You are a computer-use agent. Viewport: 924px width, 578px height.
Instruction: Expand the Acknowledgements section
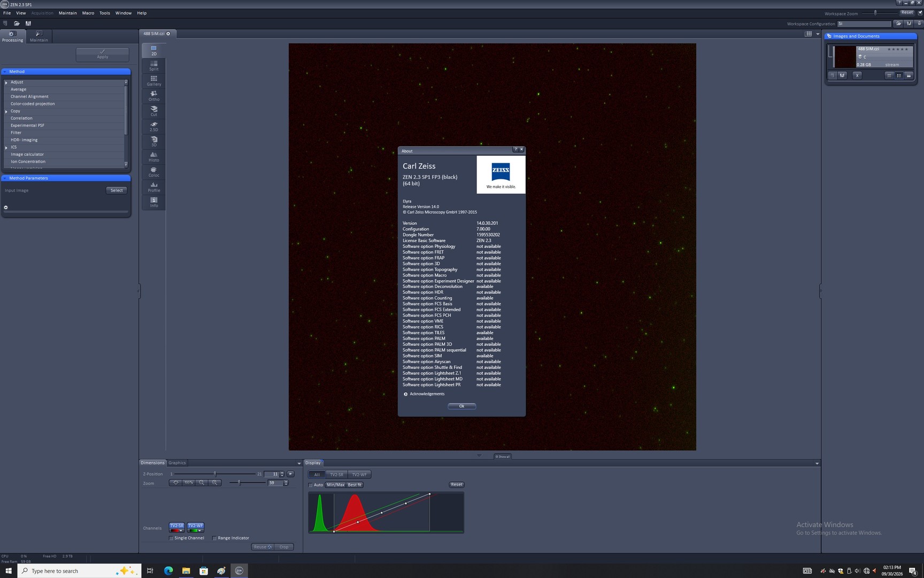click(406, 394)
